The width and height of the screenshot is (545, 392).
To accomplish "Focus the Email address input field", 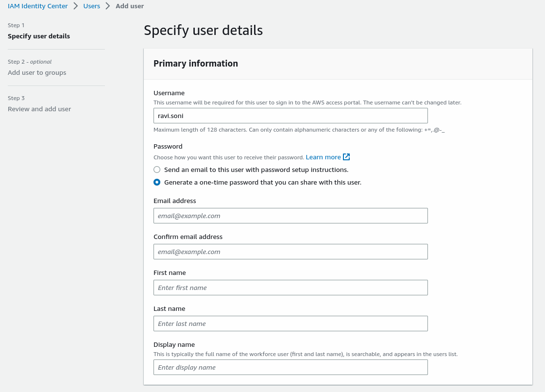I will (x=290, y=216).
